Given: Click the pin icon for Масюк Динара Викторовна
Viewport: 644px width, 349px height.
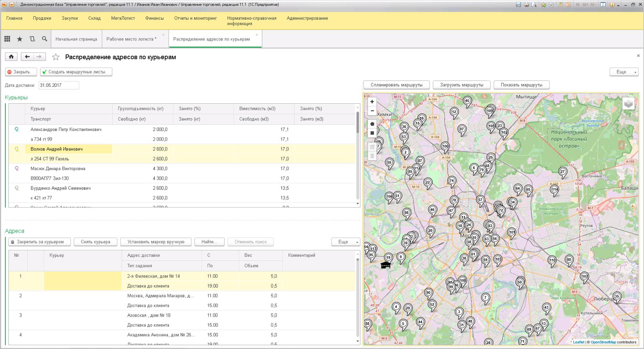Looking at the screenshot, I should tap(16, 169).
